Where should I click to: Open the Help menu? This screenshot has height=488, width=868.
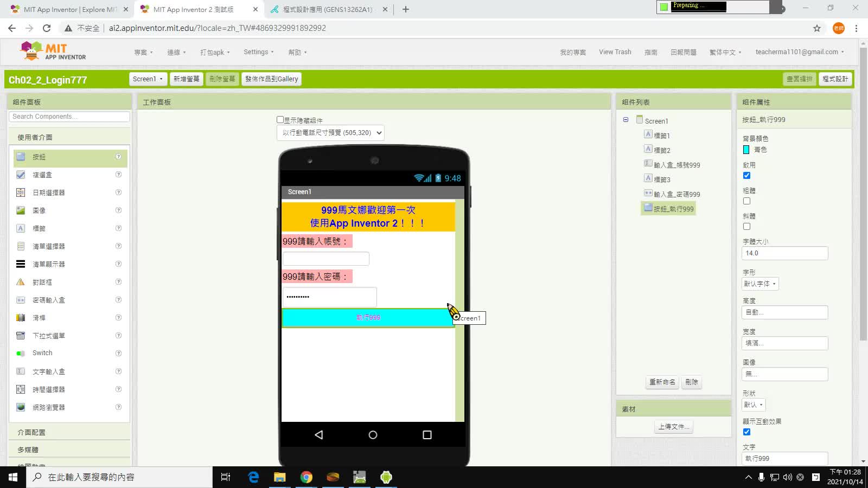pos(297,52)
